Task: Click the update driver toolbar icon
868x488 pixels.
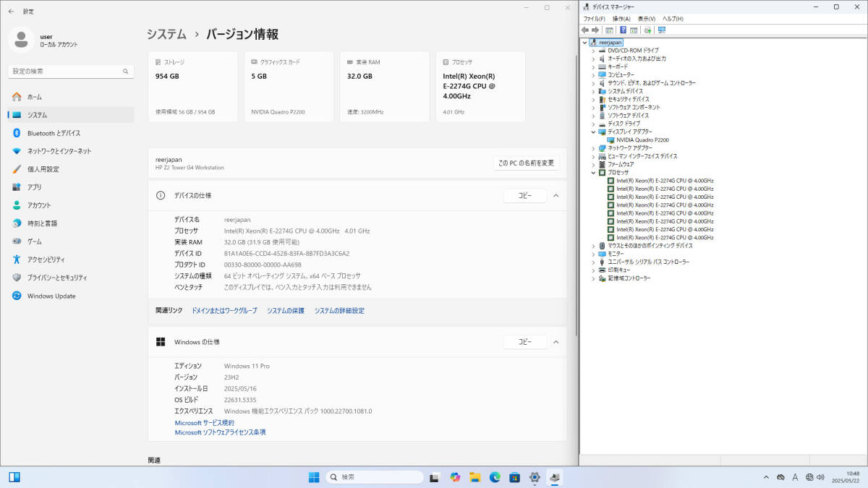Action: coord(647,30)
